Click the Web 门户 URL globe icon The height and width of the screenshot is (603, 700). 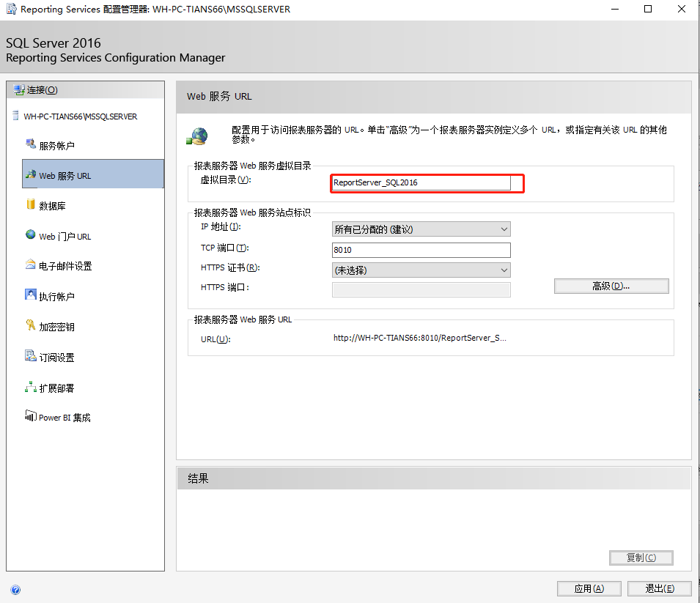pos(30,234)
